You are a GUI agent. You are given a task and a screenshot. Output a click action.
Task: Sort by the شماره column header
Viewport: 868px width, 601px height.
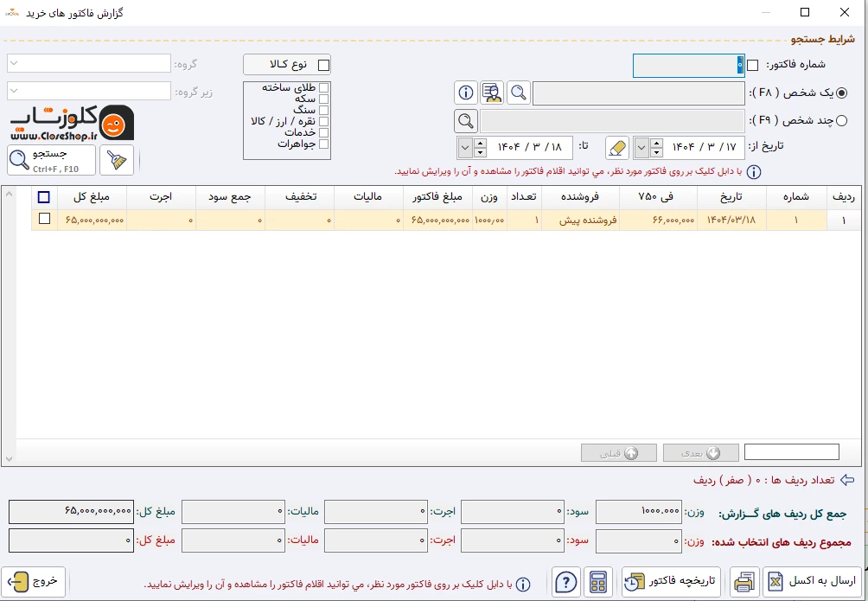796,197
